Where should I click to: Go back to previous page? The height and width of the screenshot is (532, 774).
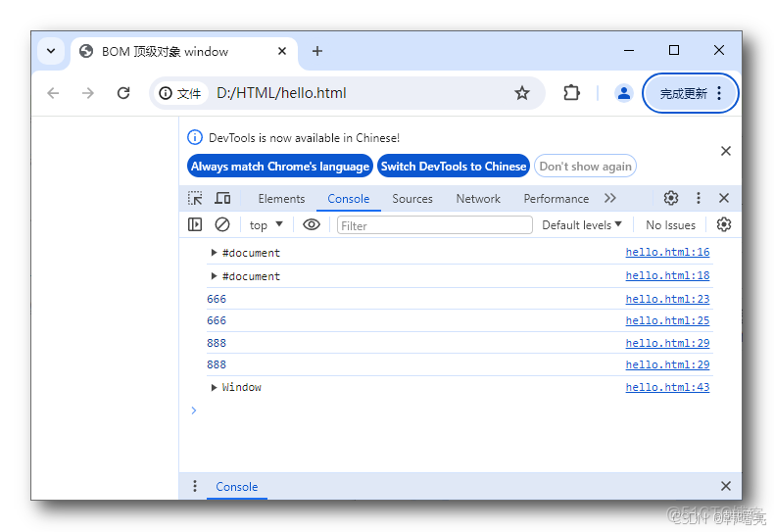[x=53, y=93]
